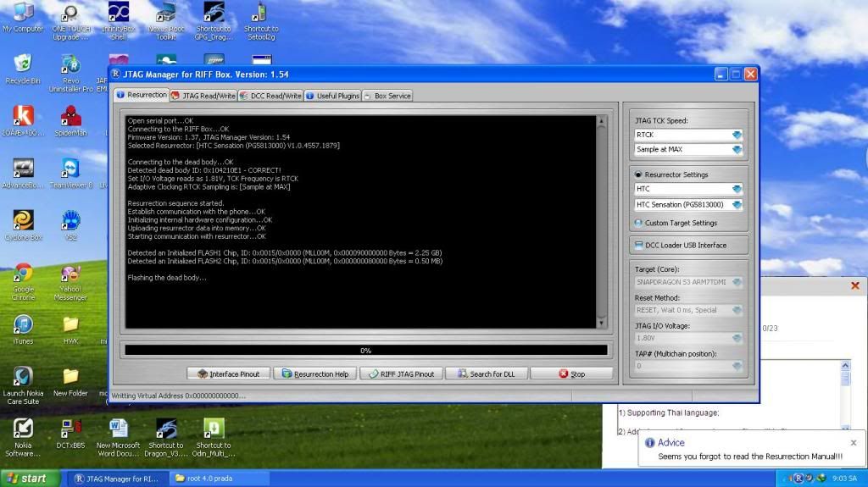Select root 4.0 prada taskbar button

pos(220,479)
